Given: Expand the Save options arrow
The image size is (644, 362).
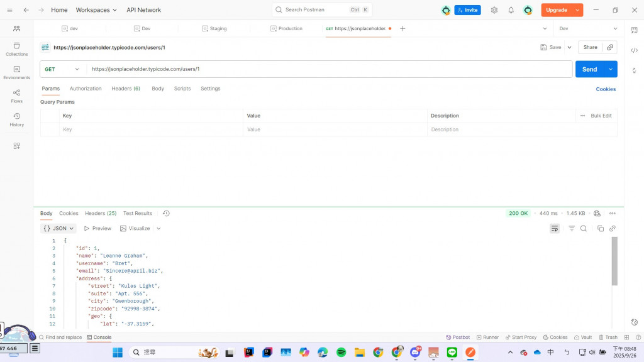Looking at the screenshot, I should [569, 47].
